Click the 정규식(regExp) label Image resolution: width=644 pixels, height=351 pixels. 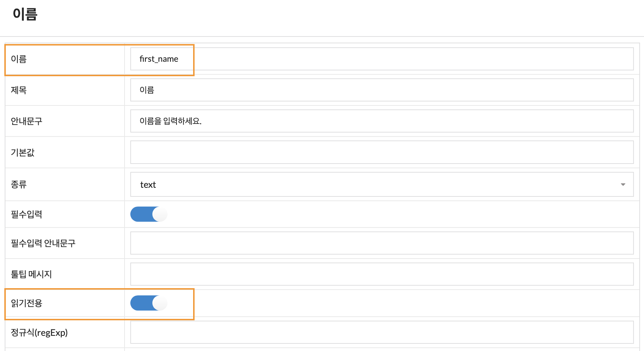(39, 332)
